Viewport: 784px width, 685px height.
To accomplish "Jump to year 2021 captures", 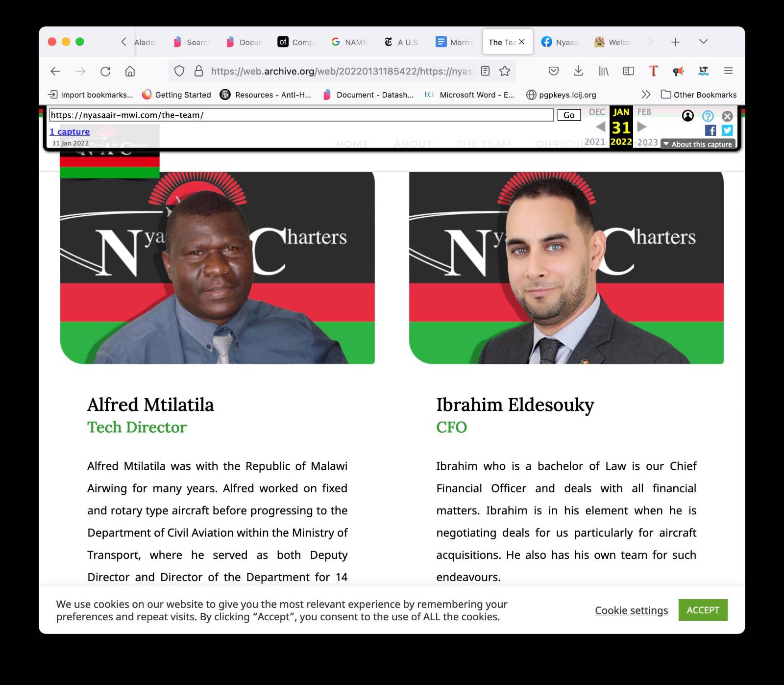I will 595,142.
